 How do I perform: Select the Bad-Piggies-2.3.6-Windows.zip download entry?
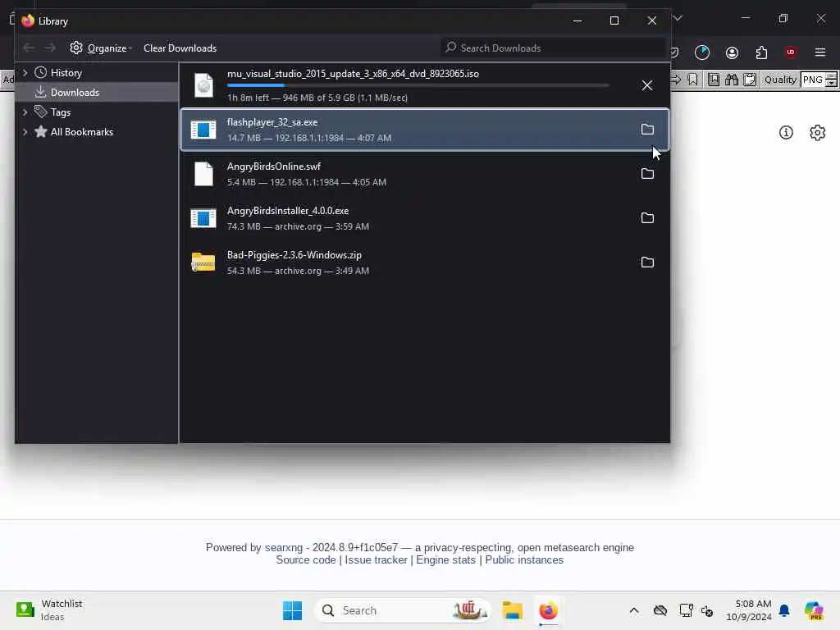tap(424, 262)
